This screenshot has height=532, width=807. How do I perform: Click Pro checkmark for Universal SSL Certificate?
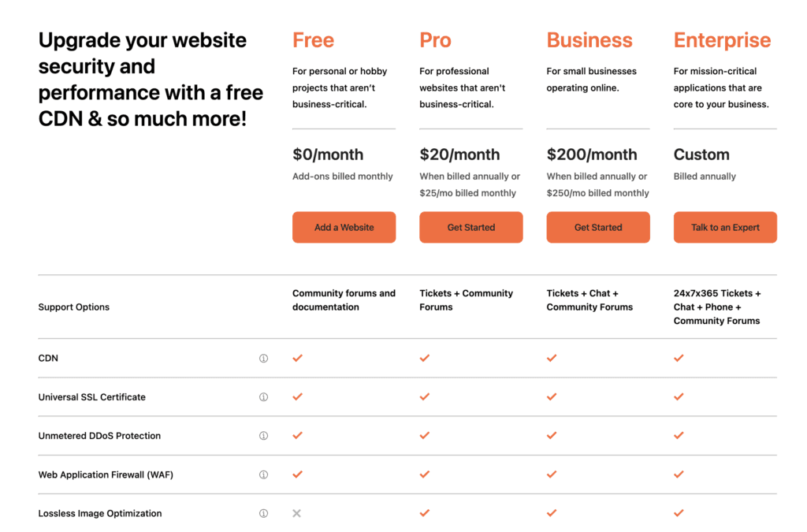(425, 396)
